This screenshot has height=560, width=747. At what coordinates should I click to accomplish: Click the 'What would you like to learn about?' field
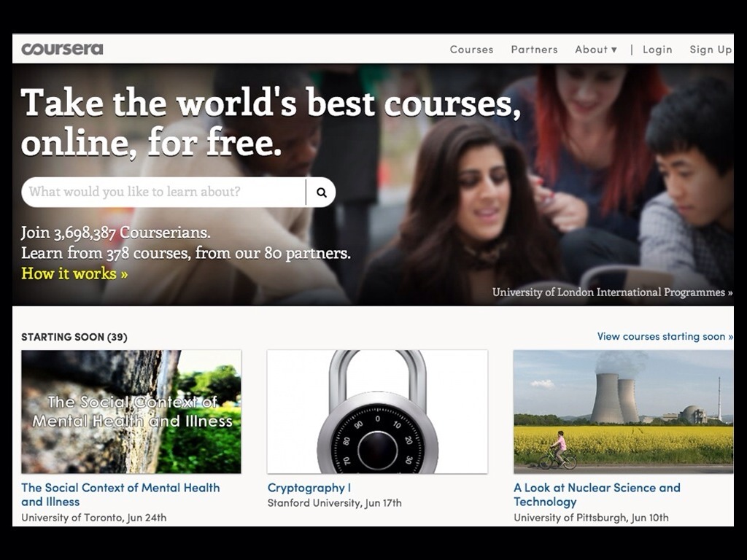click(163, 192)
